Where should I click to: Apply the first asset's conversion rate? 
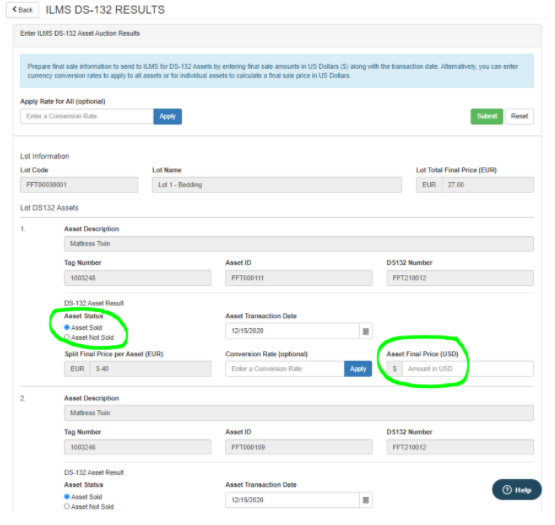(358, 369)
